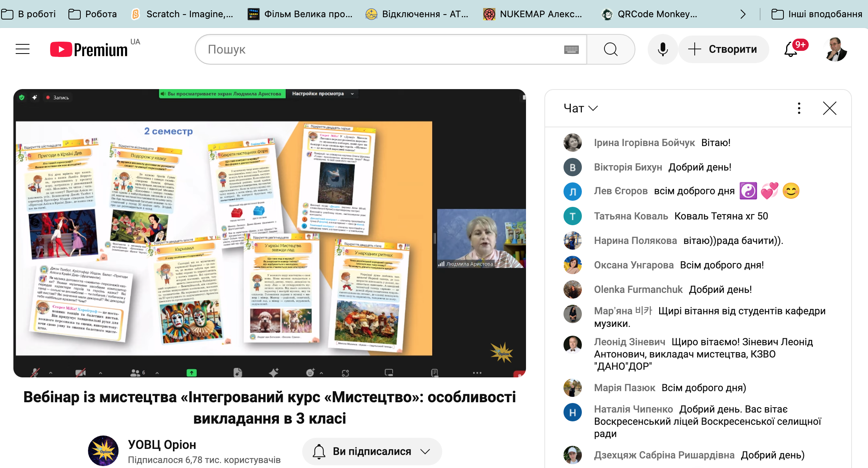Open Ви підписалися subscription dropdown
This screenshot has width=868, height=468.
(372, 452)
